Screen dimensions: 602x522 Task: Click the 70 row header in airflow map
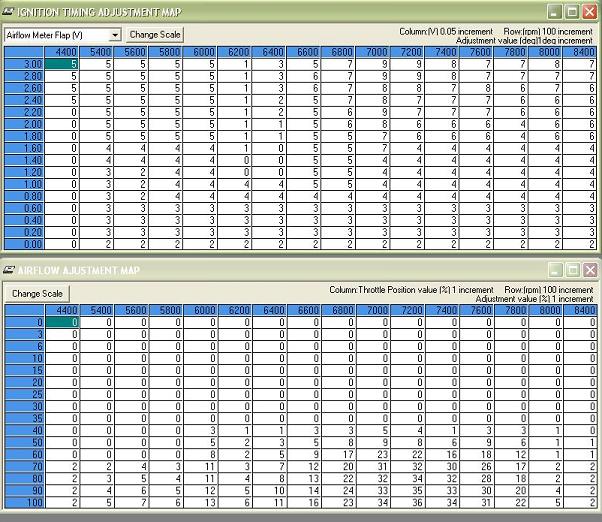pyautogui.click(x=25, y=467)
